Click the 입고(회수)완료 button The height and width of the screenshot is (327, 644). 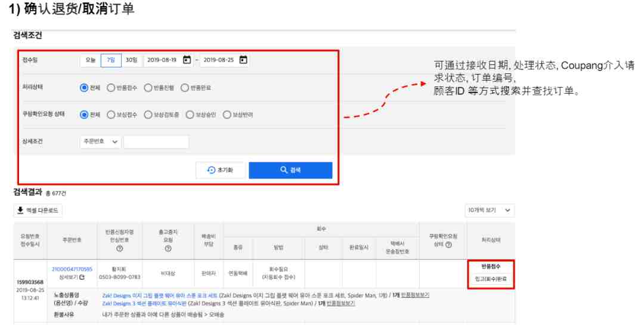click(491, 279)
